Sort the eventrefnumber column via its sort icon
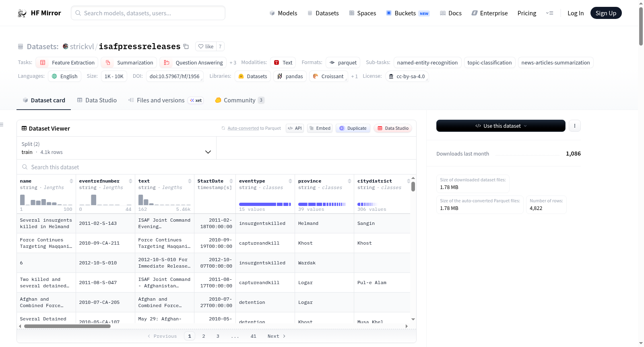The image size is (644, 347). pos(130,181)
